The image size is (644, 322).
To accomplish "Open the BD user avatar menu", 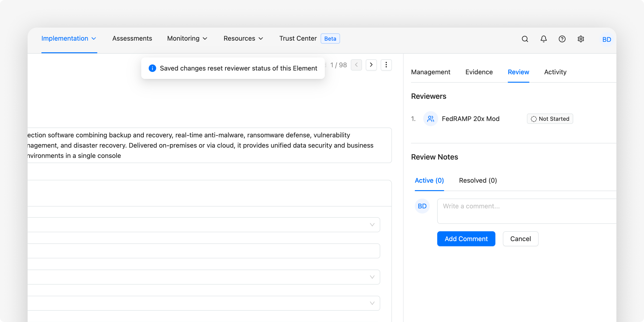I will [x=606, y=39].
